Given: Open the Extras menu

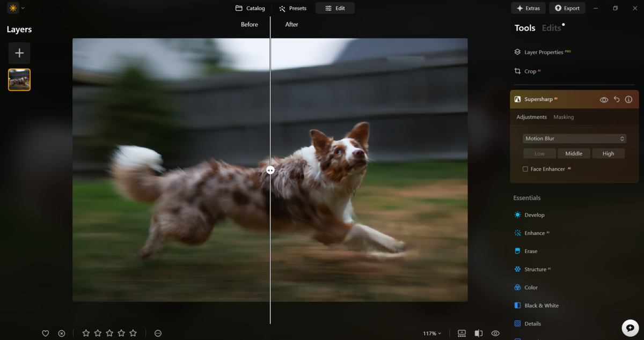Looking at the screenshot, I should click(528, 8).
